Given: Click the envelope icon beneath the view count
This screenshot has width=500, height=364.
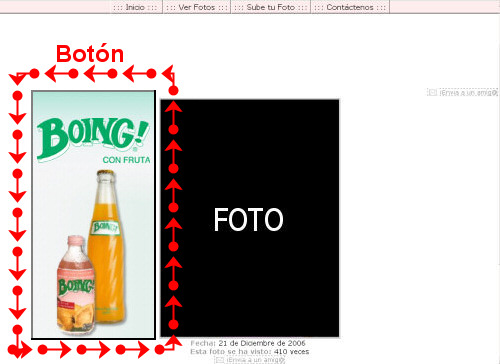Looking at the screenshot, I should [219, 360].
